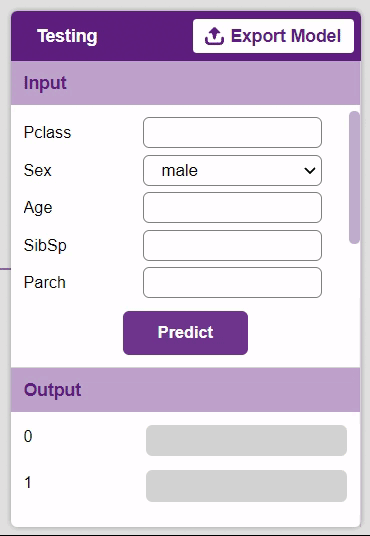Click the Predict button
Screen dimensions: 370x536
pyautogui.click(x=185, y=333)
